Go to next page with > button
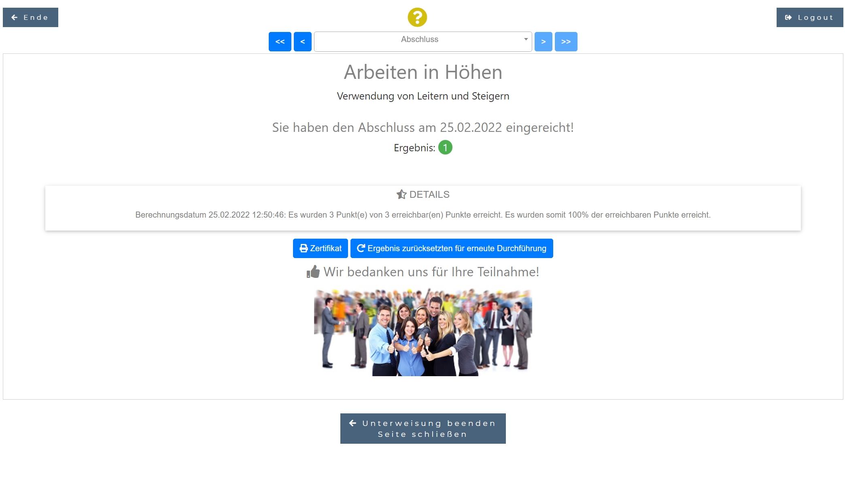This screenshot has height=504, width=845. click(x=543, y=42)
